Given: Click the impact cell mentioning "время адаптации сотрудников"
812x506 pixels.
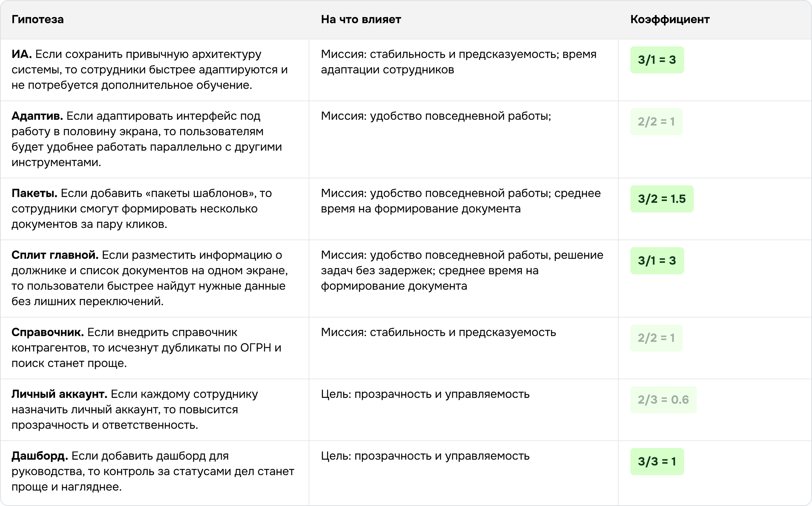Looking at the screenshot, I should point(458,62).
